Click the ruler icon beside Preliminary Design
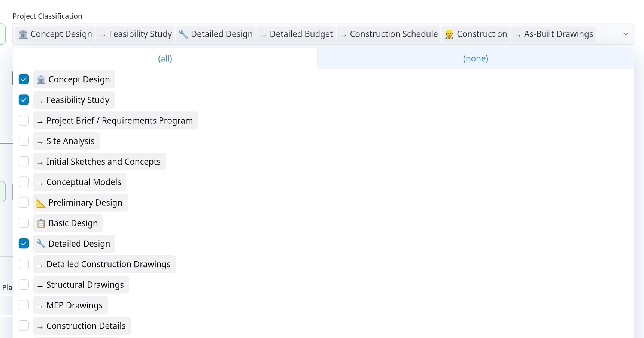644x338 pixels. point(41,203)
